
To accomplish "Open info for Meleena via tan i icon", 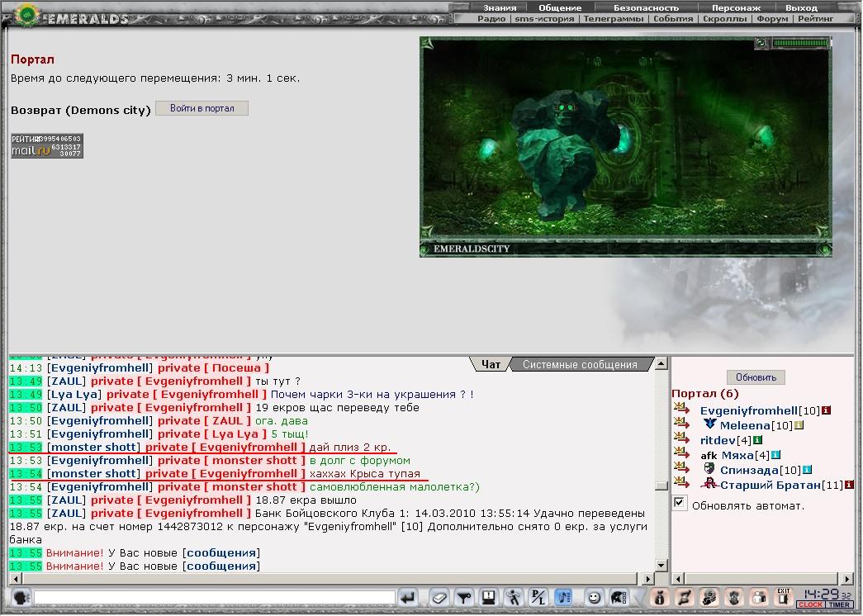I will pos(799,425).
